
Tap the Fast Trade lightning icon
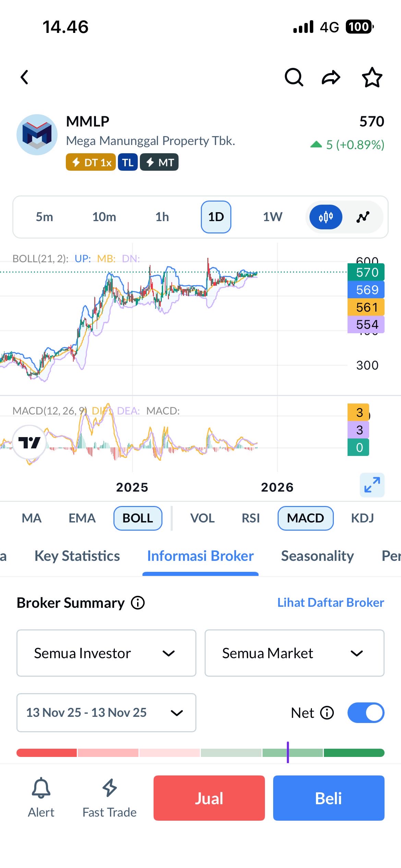click(109, 788)
